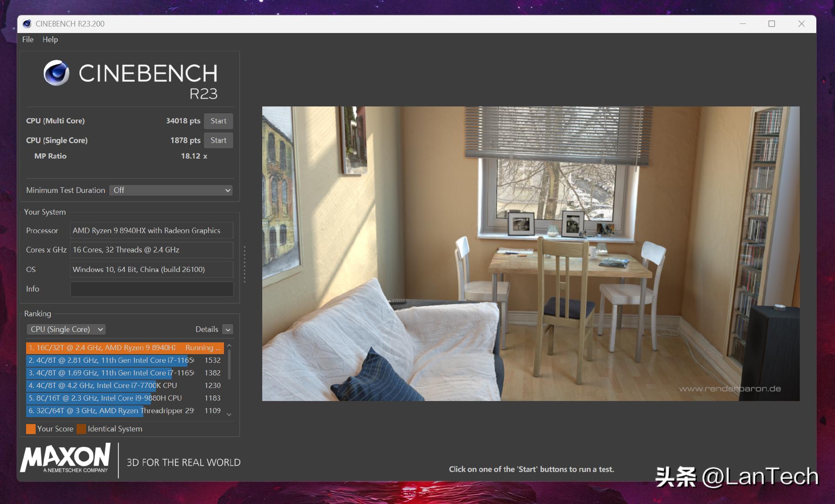The height and width of the screenshot is (504, 835).
Task: Minimize the Cinebench window
Action: point(743,24)
